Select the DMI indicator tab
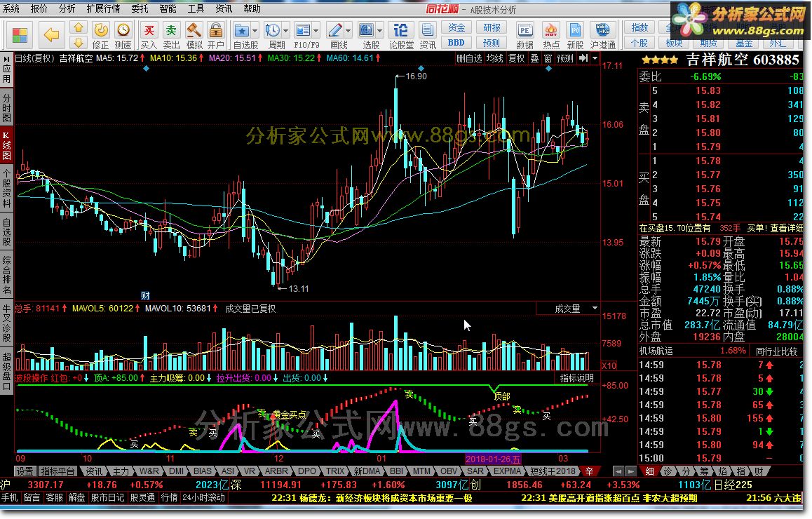 [177, 471]
